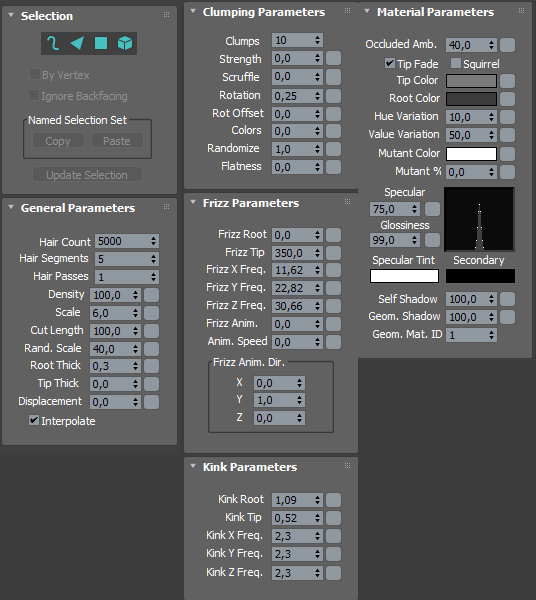Click the map button next to Kink Tip
The width and height of the screenshot is (536, 600).
(334, 518)
